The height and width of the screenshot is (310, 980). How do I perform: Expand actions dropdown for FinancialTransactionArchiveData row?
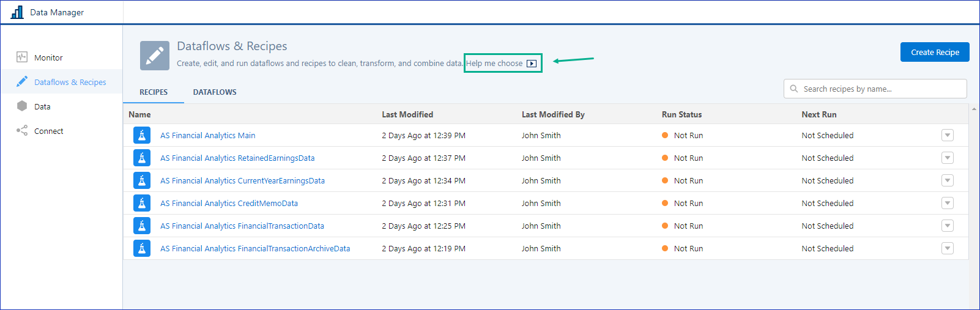coord(948,248)
